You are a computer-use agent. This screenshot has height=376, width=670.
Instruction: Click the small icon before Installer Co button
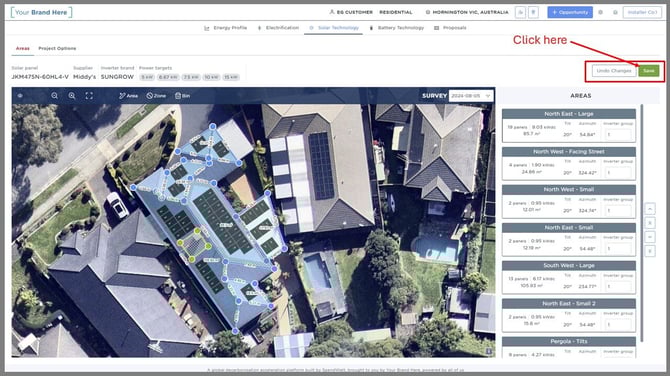click(615, 12)
